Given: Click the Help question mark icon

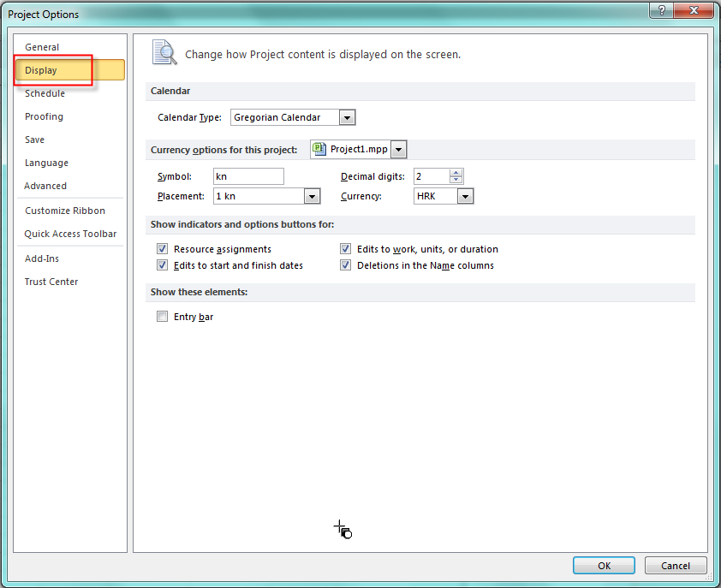Looking at the screenshot, I should point(659,10).
